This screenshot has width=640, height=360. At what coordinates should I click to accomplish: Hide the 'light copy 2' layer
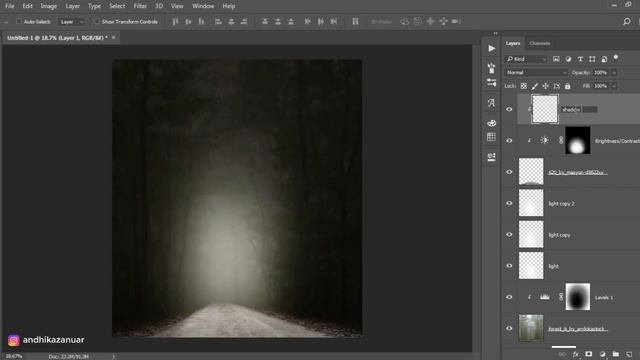click(x=509, y=203)
